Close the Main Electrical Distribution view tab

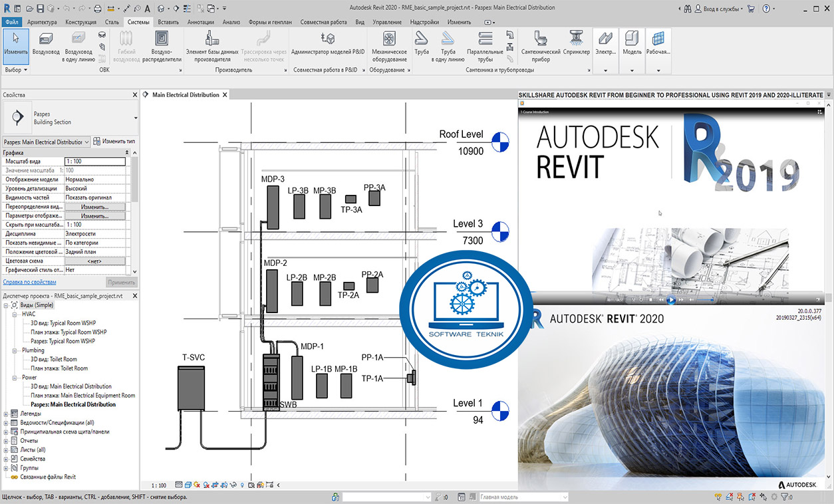tap(225, 95)
